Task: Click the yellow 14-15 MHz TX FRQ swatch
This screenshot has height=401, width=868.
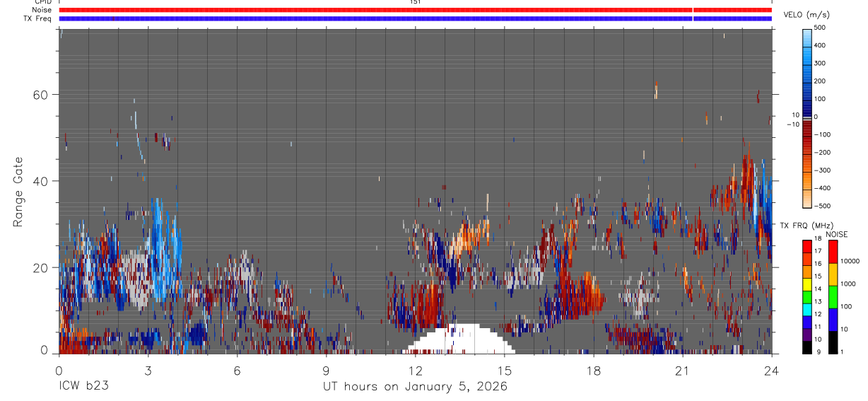Action: (x=807, y=284)
